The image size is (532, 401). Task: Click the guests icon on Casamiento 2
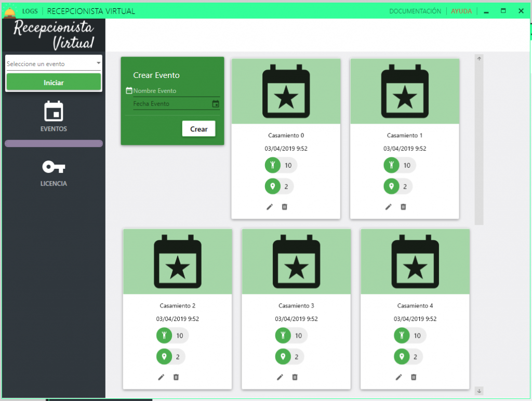(164, 336)
